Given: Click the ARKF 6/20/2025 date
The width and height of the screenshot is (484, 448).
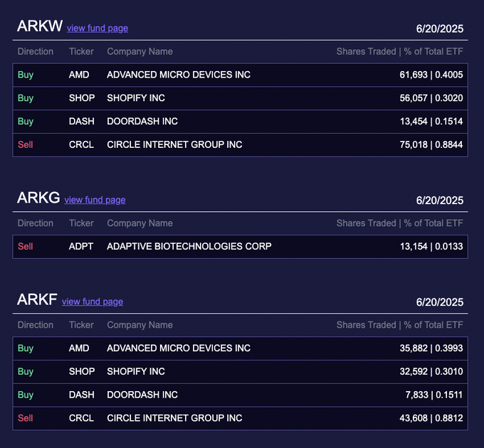Looking at the screenshot, I should tap(440, 302).
